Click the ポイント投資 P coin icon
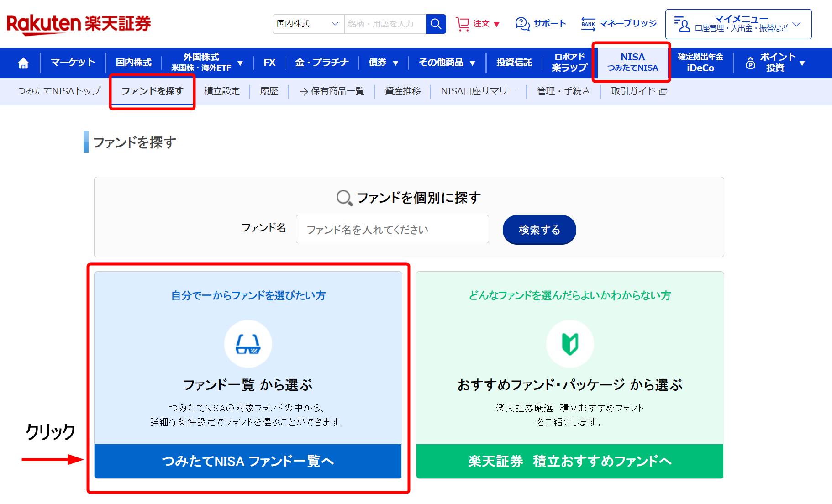832x504 pixels. click(x=750, y=63)
